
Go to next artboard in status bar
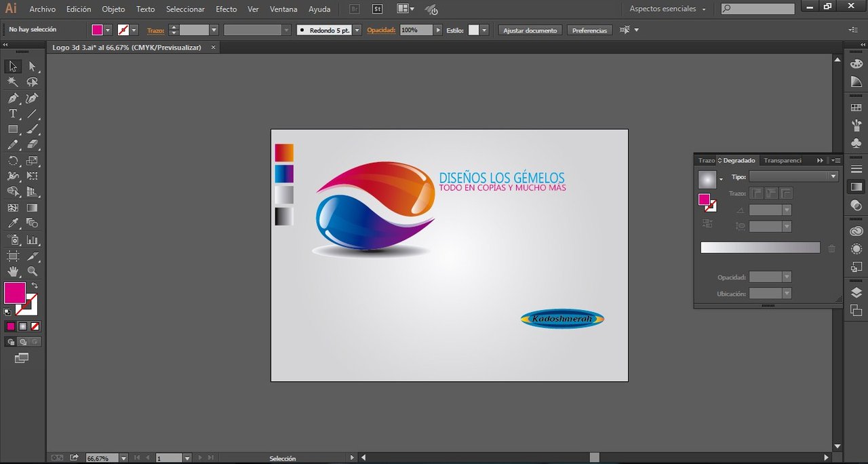[x=200, y=458]
